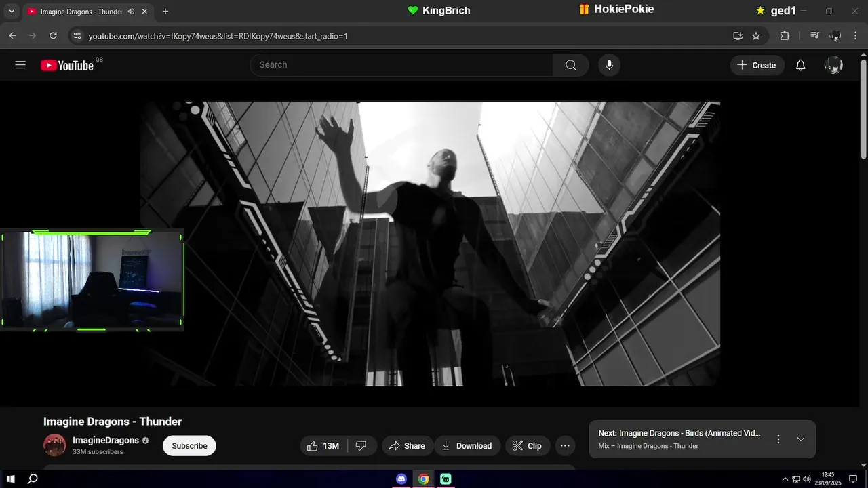868x488 pixels.
Task: Open the YouTube account avatar menu
Action: click(x=833, y=65)
